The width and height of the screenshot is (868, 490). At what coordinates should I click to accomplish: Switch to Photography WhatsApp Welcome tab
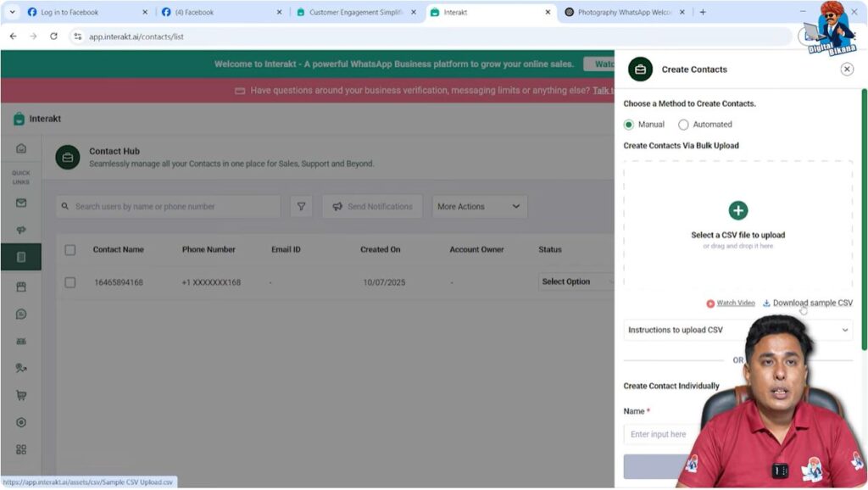click(x=624, y=12)
